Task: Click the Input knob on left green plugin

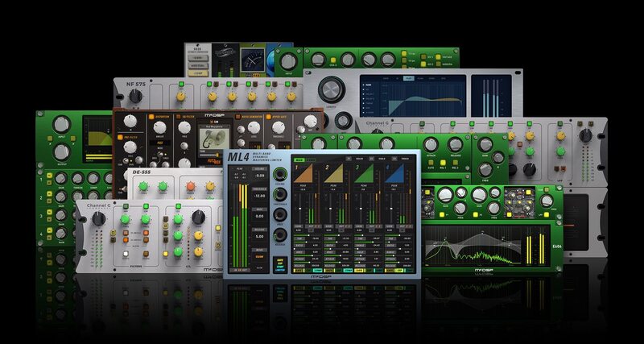Action: pos(61,125)
